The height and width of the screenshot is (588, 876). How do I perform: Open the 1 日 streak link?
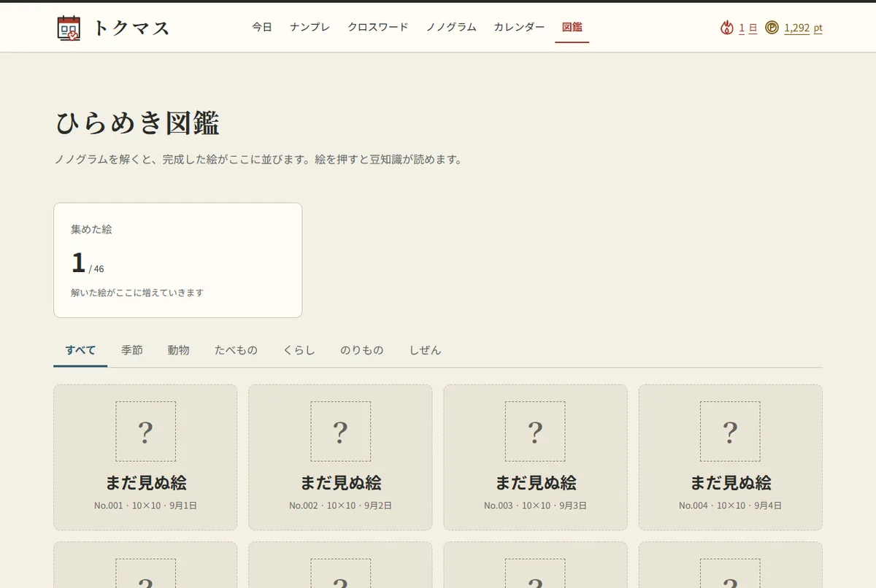pos(748,28)
